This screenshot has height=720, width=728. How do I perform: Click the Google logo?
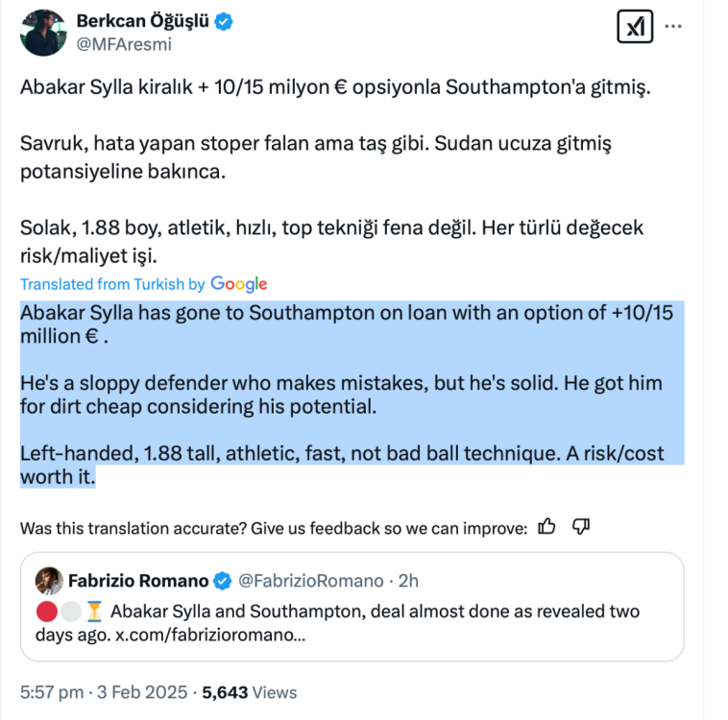pos(239,284)
